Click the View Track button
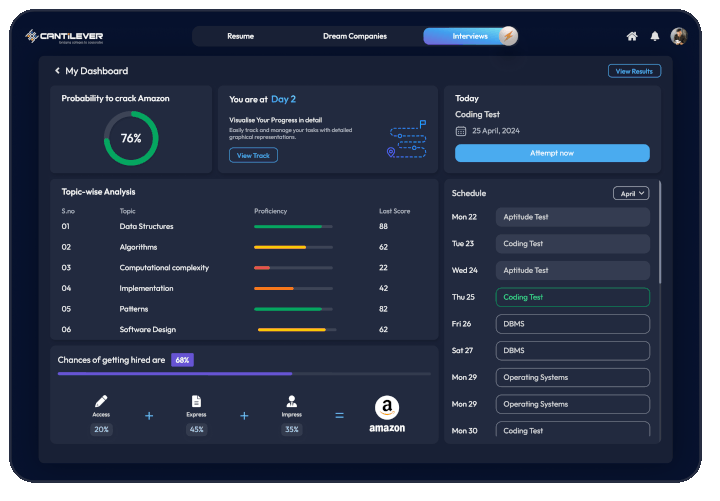Viewport: 720px width, 501px height. pos(253,155)
